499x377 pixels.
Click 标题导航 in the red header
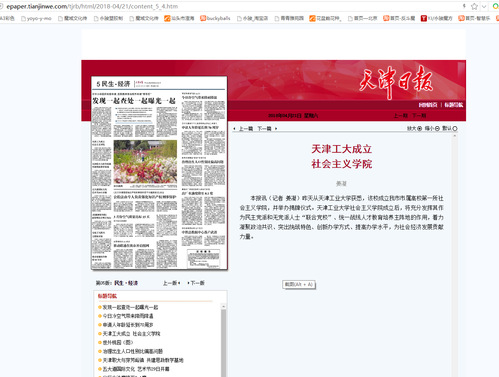pyautogui.click(x=454, y=105)
